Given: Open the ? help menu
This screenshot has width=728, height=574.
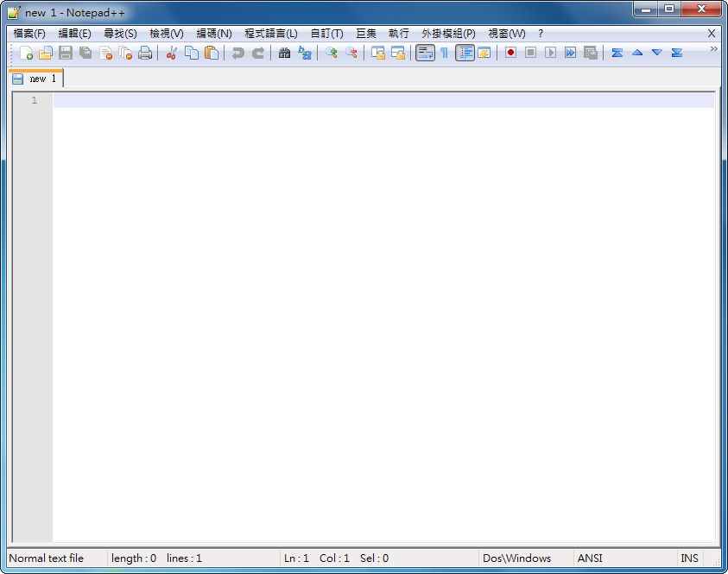Looking at the screenshot, I should point(541,34).
